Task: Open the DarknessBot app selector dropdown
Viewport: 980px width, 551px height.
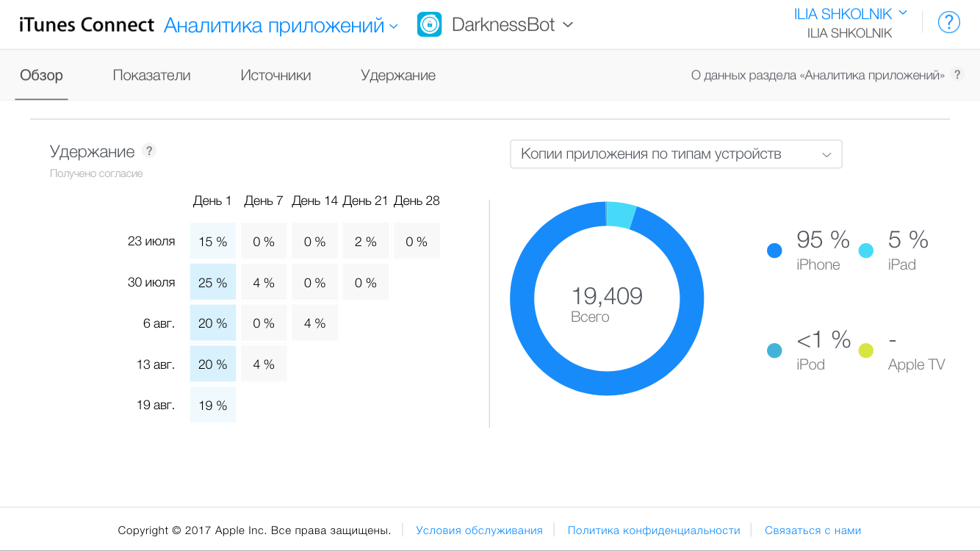Action: click(513, 25)
